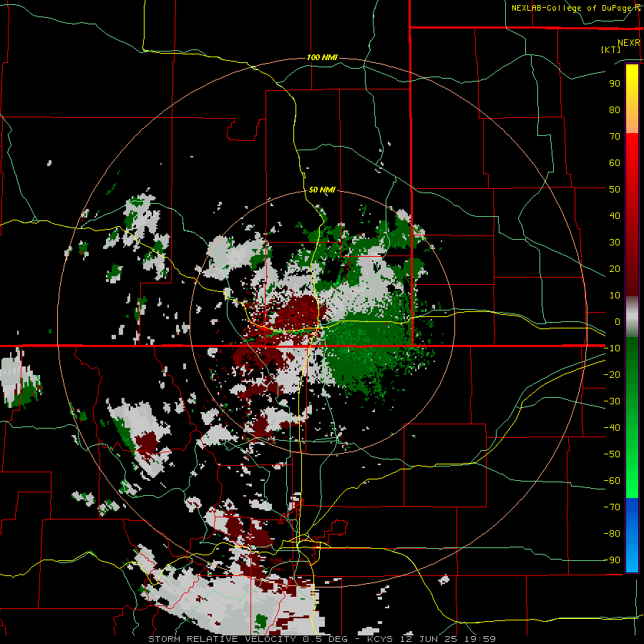Viewport: 644px width, 644px height.
Task: Click the -70 value on velocity scale
Action: (x=613, y=507)
